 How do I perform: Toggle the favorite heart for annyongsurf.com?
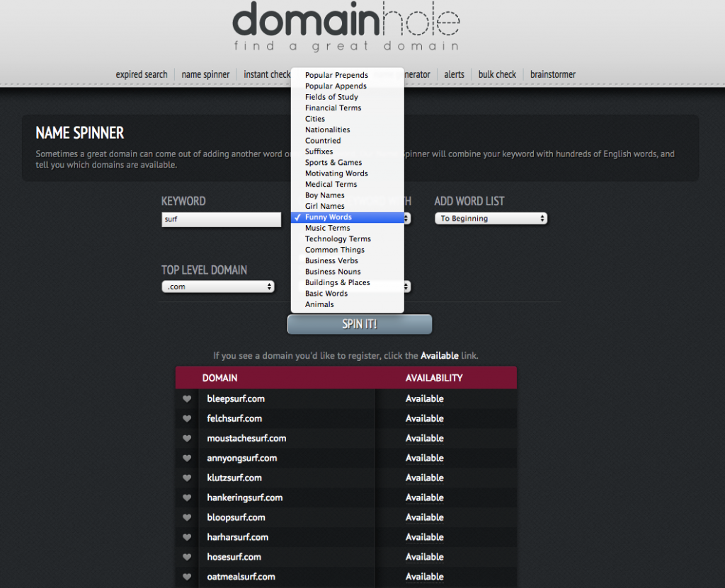pyautogui.click(x=186, y=458)
